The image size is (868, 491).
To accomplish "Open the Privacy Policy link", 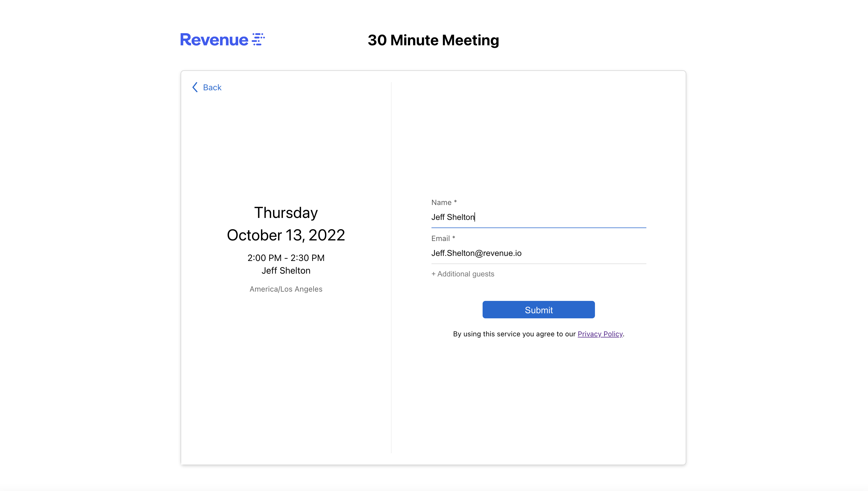I will click(600, 334).
